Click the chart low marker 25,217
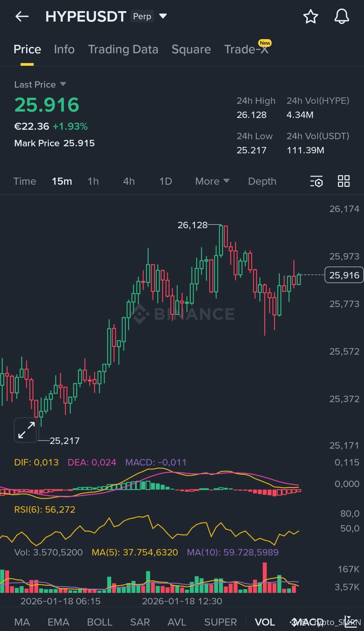 (x=64, y=441)
